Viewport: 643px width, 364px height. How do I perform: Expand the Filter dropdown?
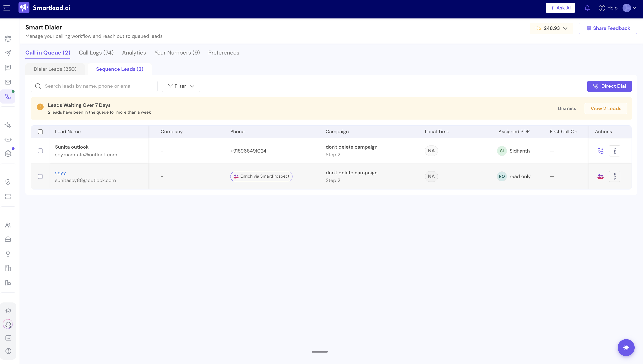click(181, 86)
